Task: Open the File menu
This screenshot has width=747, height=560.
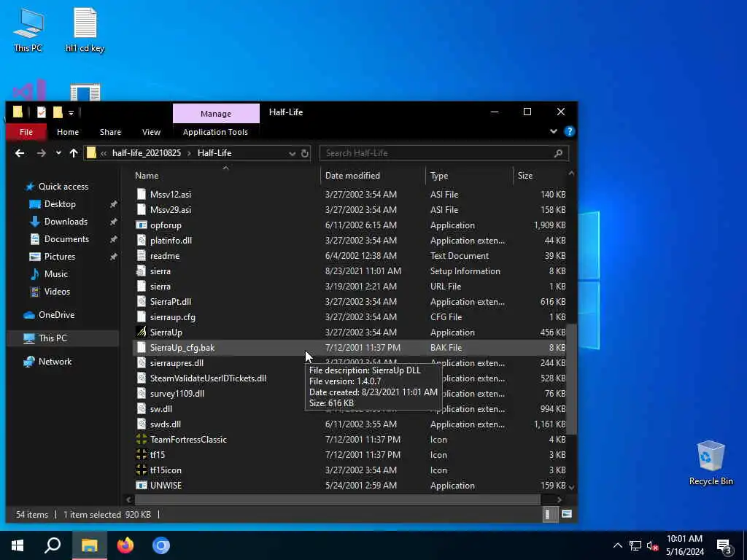Action: (x=26, y=132)
